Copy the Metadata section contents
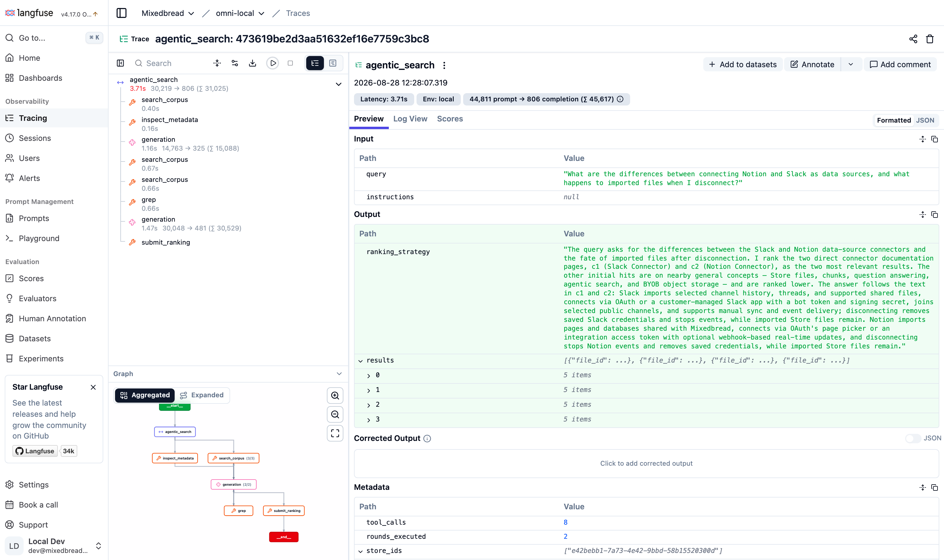The image size is (944, 560). pyautogui.click(x=935, y=487)
